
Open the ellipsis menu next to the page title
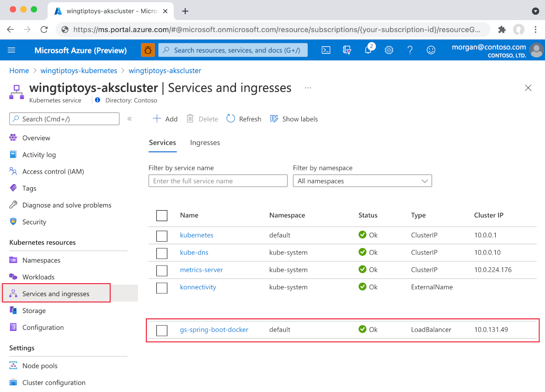tap(308, 88)
